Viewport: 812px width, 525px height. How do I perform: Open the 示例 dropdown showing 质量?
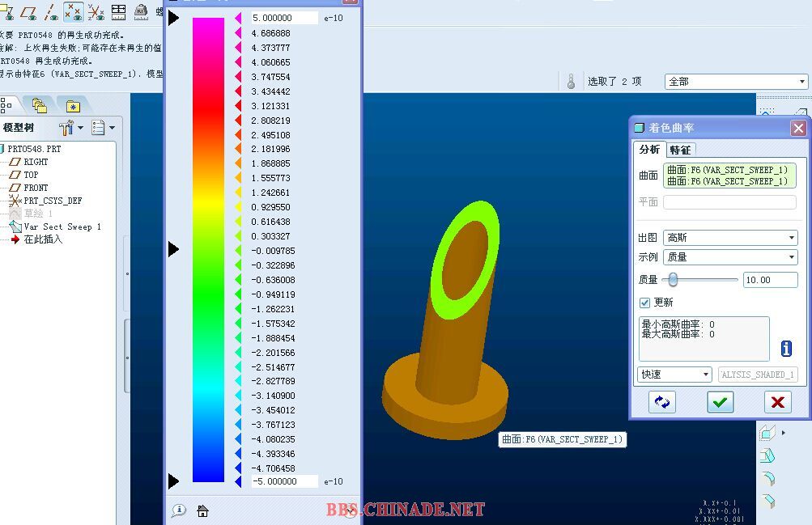coord(730,257)
